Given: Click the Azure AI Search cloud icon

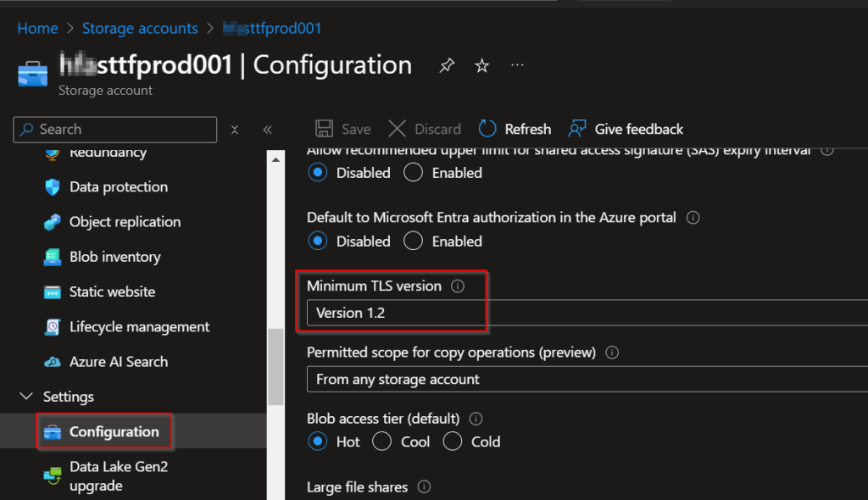Looking at the screenshot, I should [x=53, y=362].
